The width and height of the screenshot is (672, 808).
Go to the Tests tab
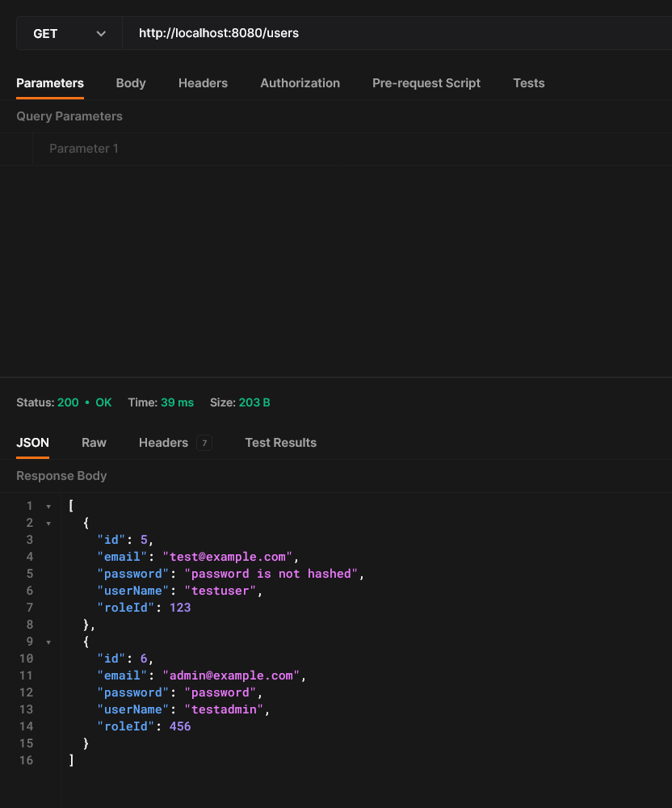tap(529, 83)
